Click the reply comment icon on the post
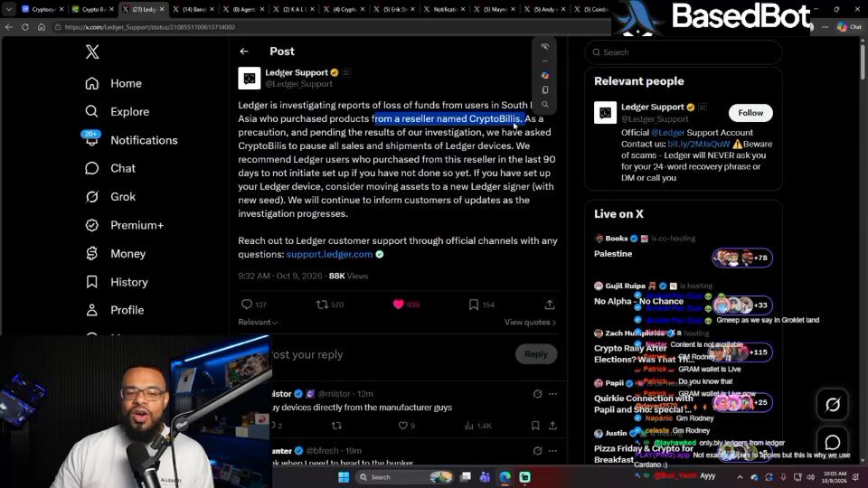The image size is (868, 488). point(247,305)
